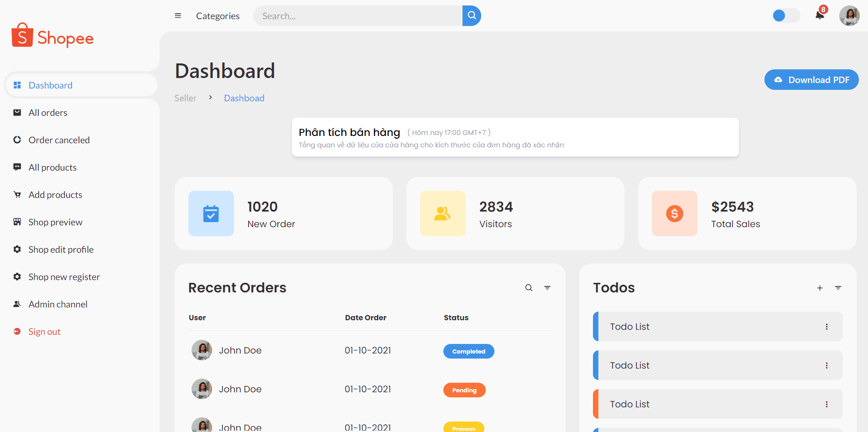868x432 pixels.
Task: Open Categories in top bar
Action: [x=218, y=16]
